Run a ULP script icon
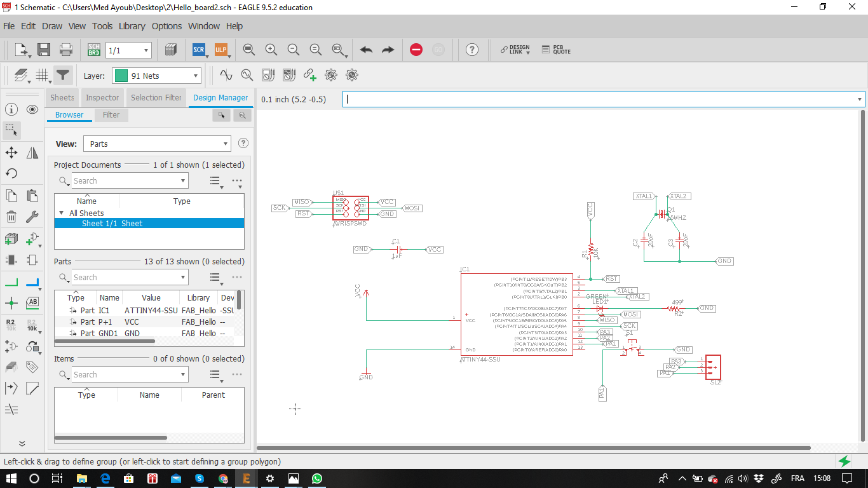 point(220,50)
